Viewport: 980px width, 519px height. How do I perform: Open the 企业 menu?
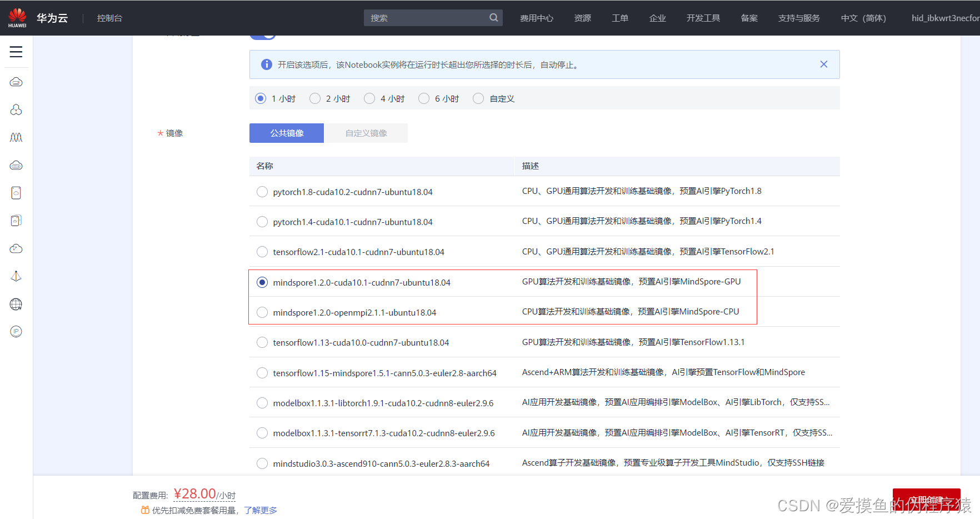pos(658,18)
